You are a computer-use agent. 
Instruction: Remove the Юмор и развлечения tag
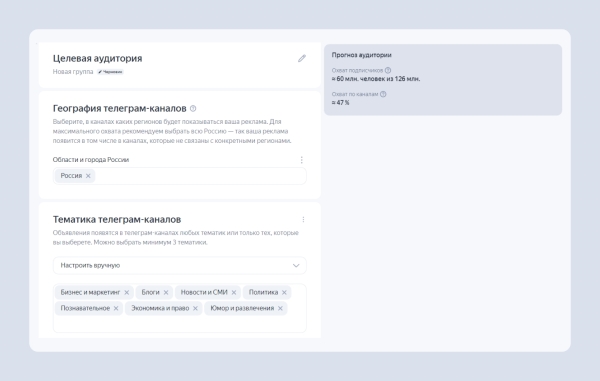click(280, 308)
